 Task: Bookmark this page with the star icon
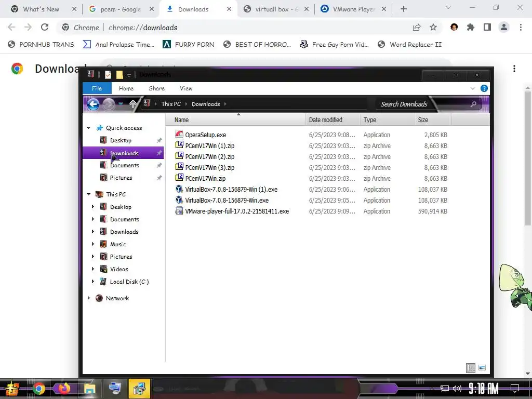click(433, 27)
